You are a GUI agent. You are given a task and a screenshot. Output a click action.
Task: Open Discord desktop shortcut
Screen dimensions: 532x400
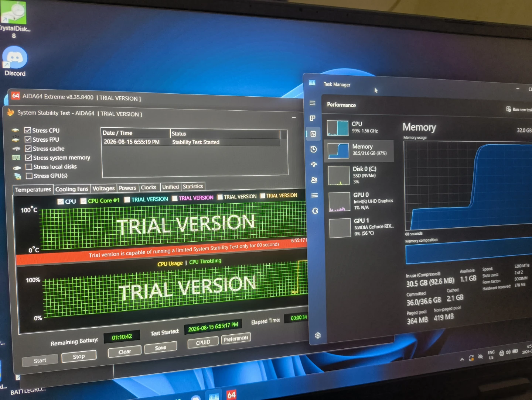(x=15, y=61)
